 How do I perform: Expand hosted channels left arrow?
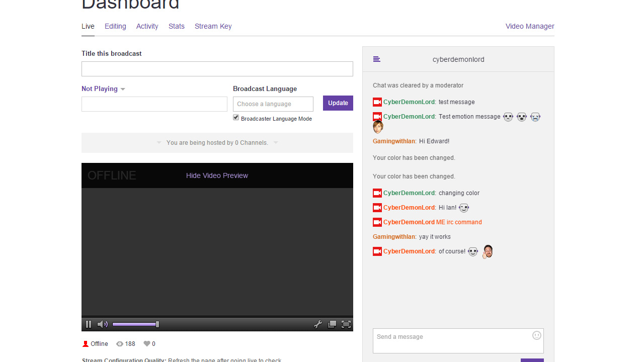159,143
